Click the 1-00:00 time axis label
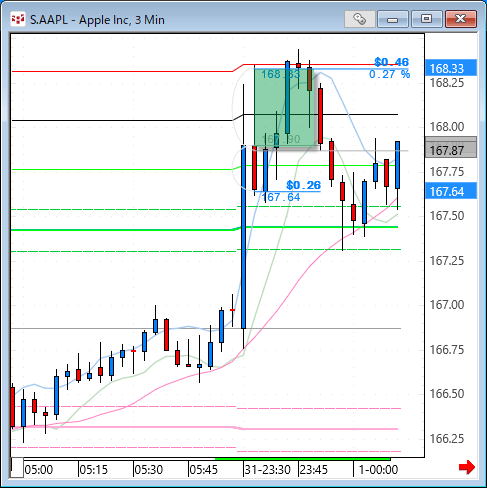This screenshot has height=488, width=487. pyautogui.click(x=378, y=470)
